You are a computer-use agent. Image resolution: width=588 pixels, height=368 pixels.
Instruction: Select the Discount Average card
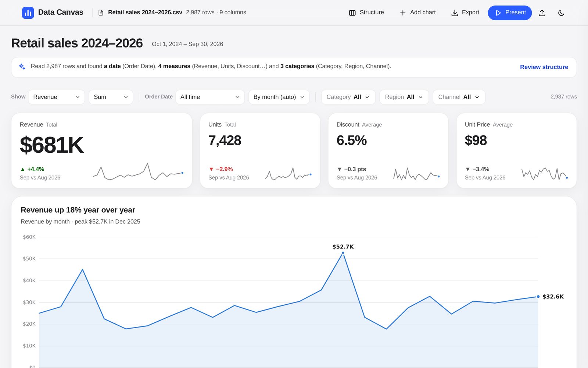pos(388,151)
